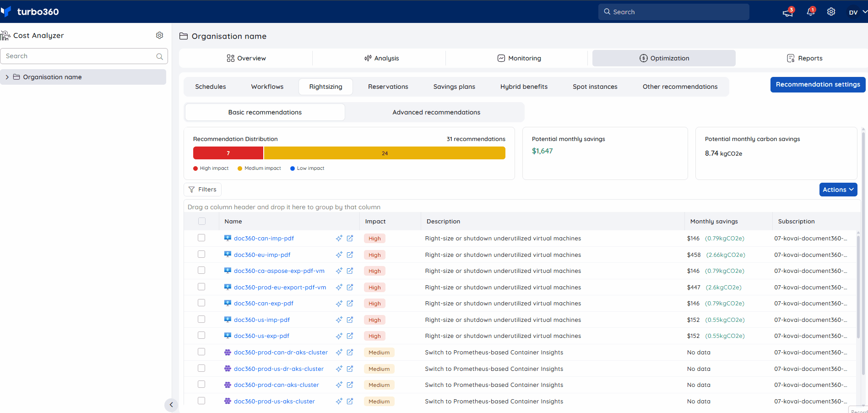Open doc360-can-imp-pdf in external link
The height and width of the screenshot is (413, 868).
coord(350,239)
